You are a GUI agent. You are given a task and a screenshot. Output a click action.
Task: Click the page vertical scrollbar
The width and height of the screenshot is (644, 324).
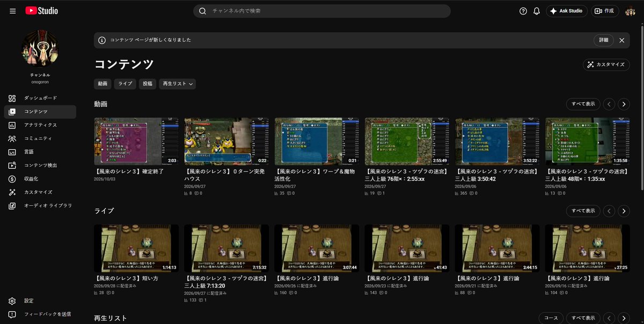(642, 107)
